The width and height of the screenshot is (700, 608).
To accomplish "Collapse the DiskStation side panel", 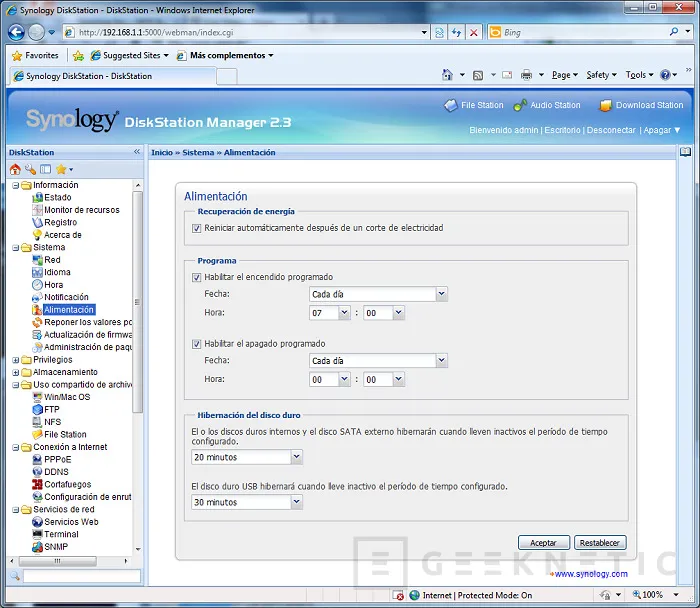I will pyautogui.click(x=137, y=152).
